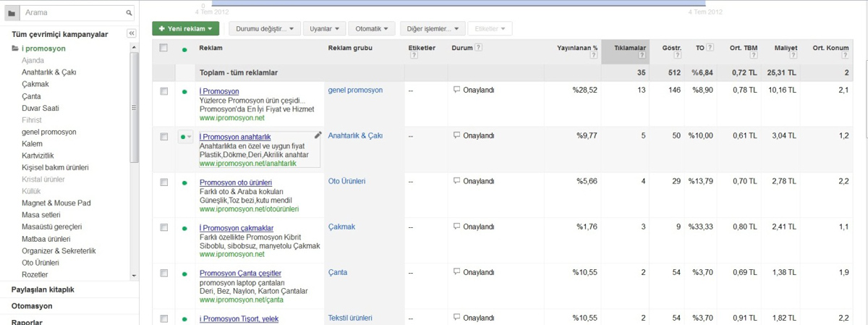Image resolution: width=868 pixels, height=325 pixels.
Task: Select Organizer & Sekreterlik in sidebar
Action: point(59,250)
